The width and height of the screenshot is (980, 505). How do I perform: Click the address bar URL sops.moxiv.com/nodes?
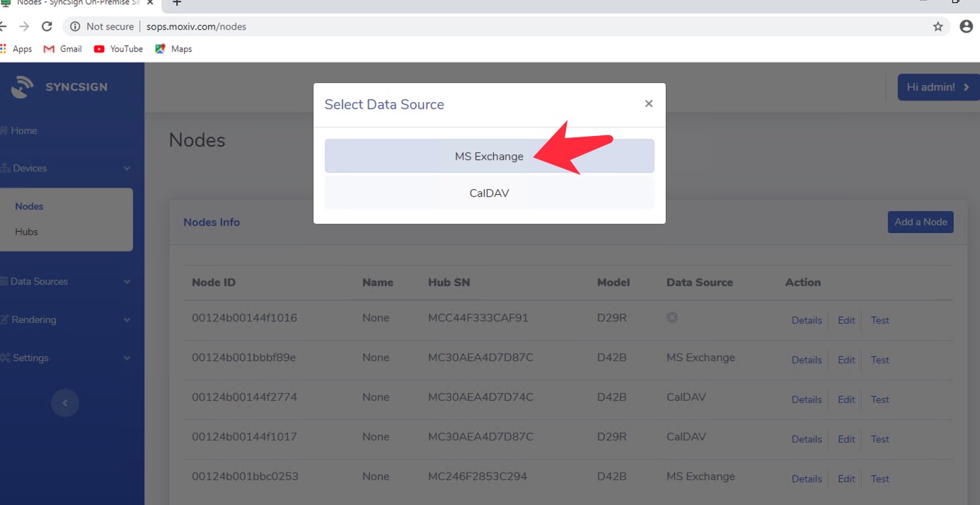pyautogui.click(x=196, y=26)
